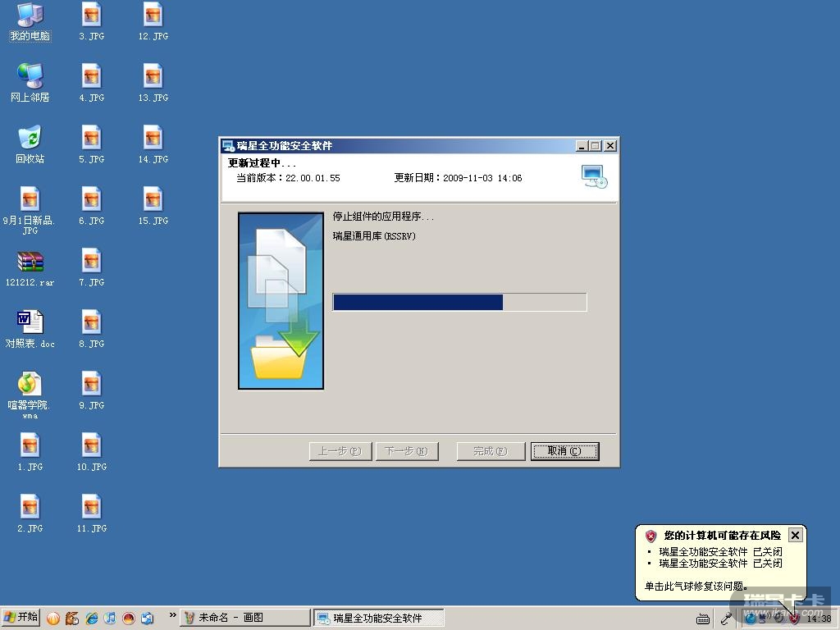Select the 1.JPG file icon
Screen dimensions: 840x630
pos(30,452)
